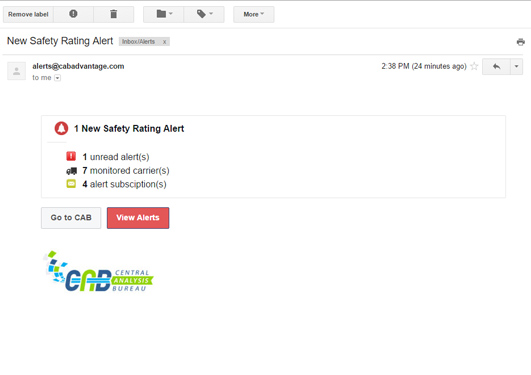Reply using the arrow button
Image resolution: width=531 pixels, height=375 pixels.
496,66
